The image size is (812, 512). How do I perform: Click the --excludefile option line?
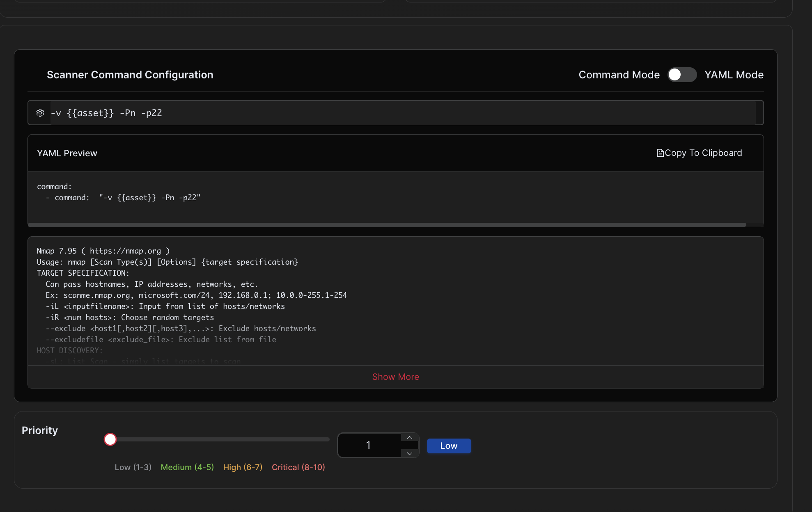pyautogui.click(x=161, y=339)
